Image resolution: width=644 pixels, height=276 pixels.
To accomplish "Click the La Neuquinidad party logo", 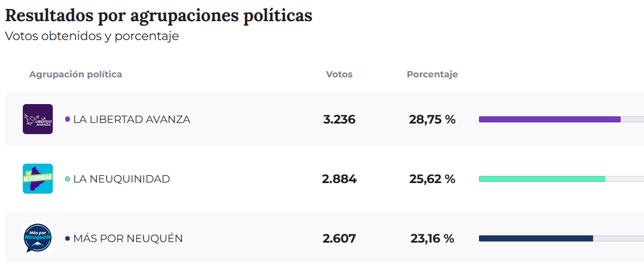I will coord(38,179).
